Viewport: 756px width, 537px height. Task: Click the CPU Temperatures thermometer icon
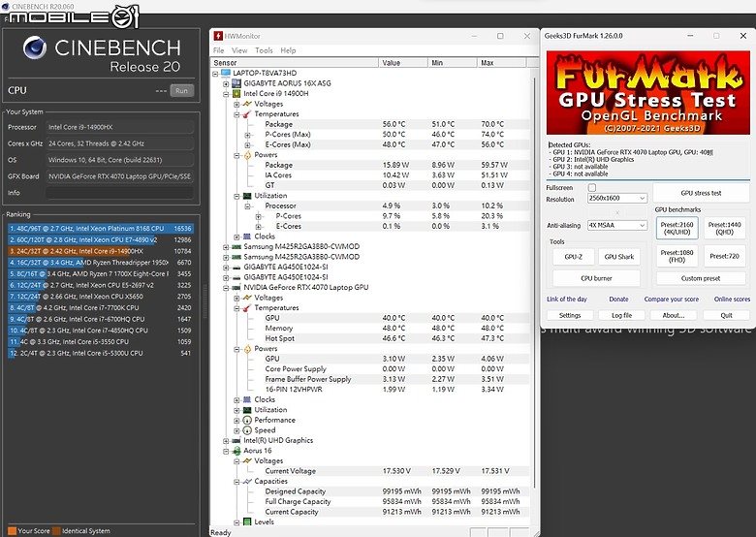[247, 114]
